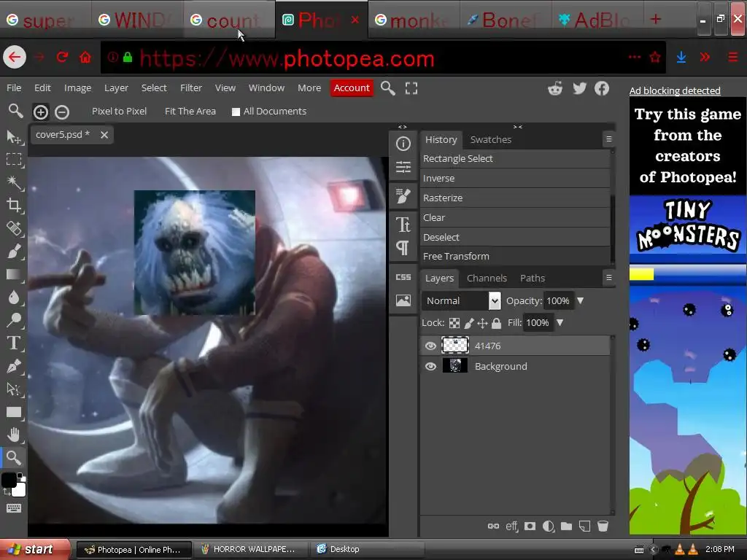
Task: Click the zoom in plus icon
Action: tap(41, 112)
